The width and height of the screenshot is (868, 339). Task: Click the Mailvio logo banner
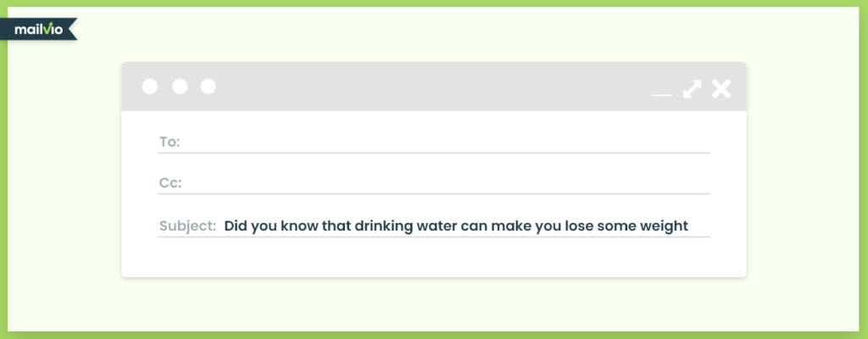click(38, 30)
